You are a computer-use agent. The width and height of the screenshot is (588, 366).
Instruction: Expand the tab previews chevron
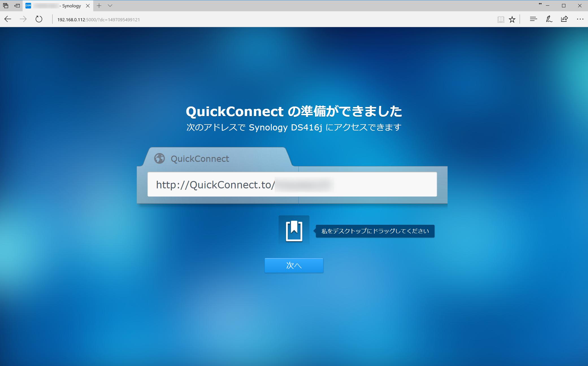tap(110, 6)
